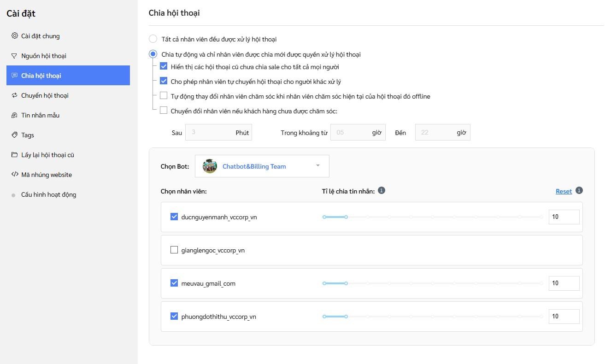Click the gear icon beside Cài đặt chung
The height and width of the screenshot is (364, 611).
point(14,36)
